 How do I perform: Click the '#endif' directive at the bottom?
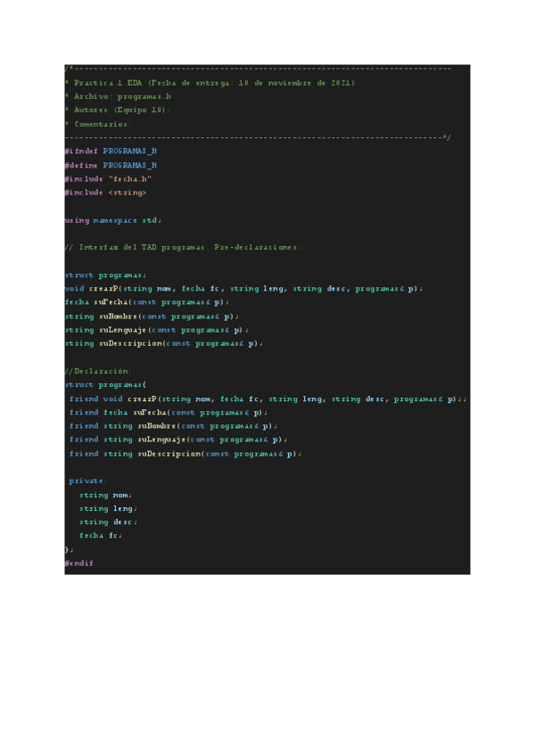click(x=78, y=563)
